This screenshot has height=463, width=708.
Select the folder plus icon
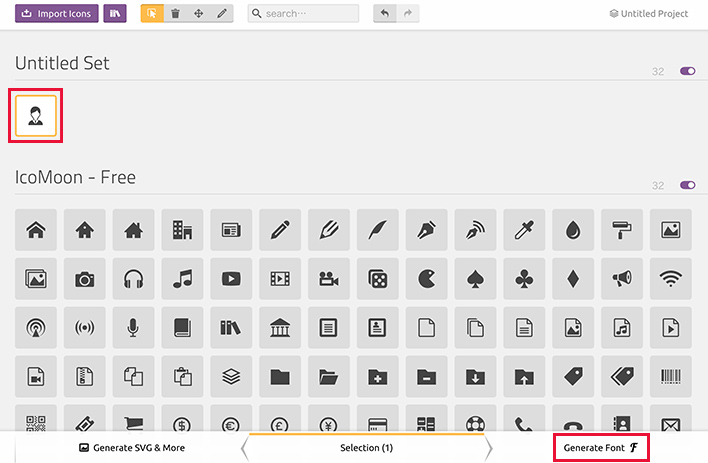pyautogui.click(x=377, y=376)
